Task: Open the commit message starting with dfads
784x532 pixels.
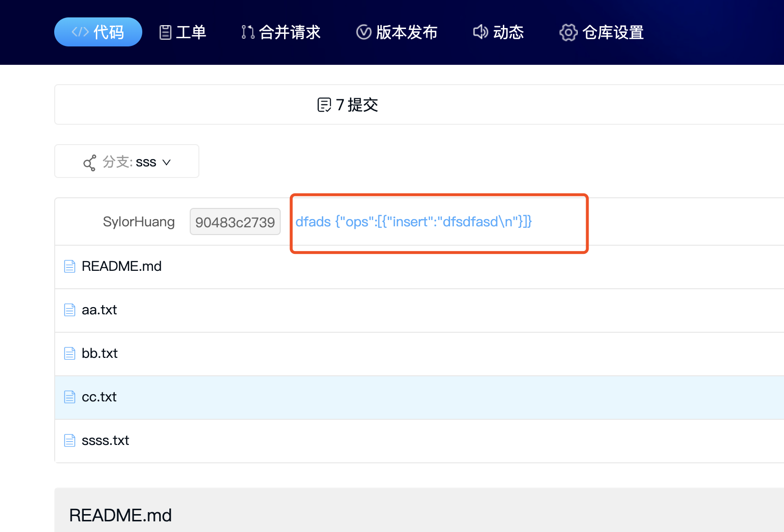Action: (x=414, y=222)
